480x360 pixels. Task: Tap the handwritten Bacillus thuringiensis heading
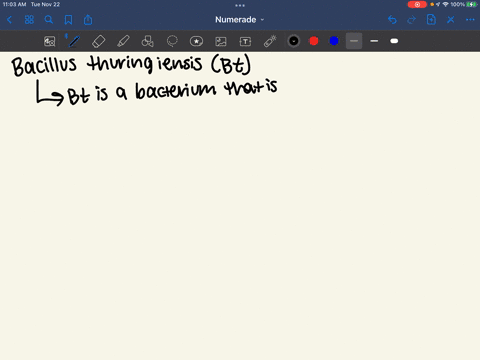[x=131, y=64]
